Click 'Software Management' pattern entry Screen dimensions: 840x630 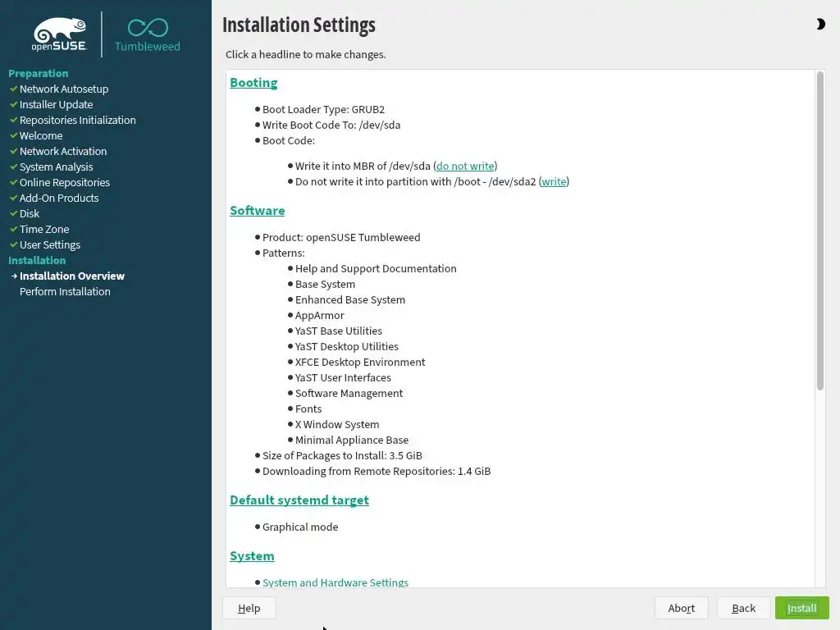[x=349, y=393]
